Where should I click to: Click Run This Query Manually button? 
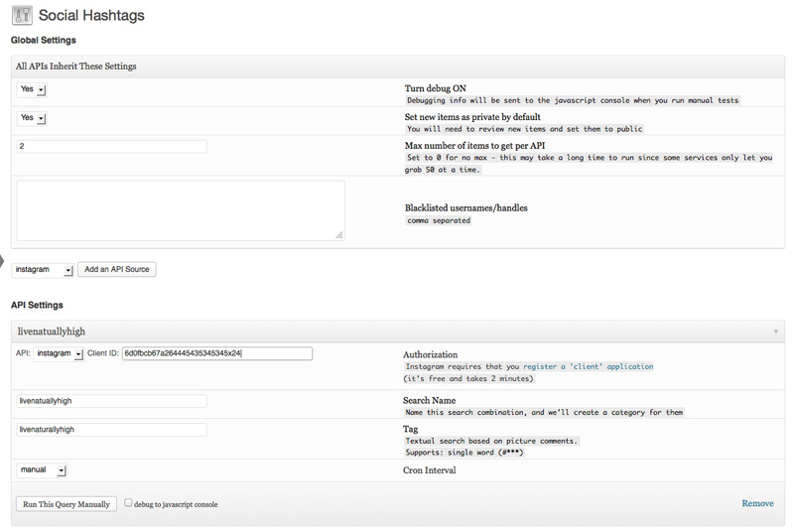(66, 504)
